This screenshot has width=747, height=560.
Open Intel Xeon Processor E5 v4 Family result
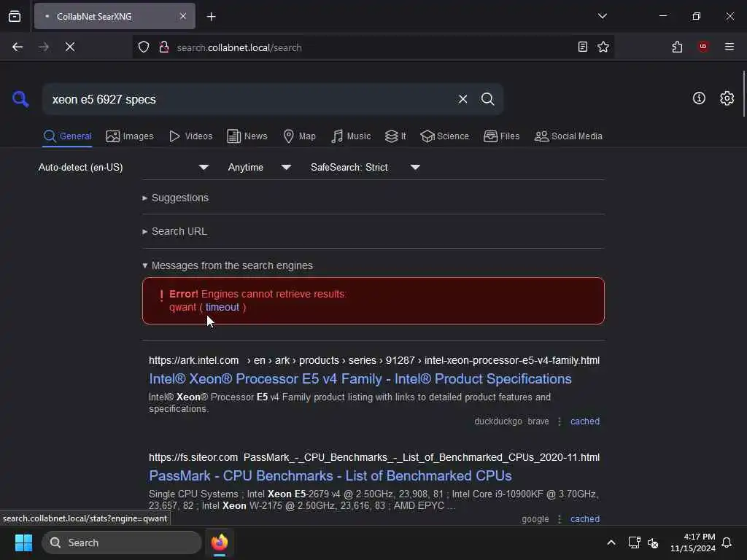point(360,379)
